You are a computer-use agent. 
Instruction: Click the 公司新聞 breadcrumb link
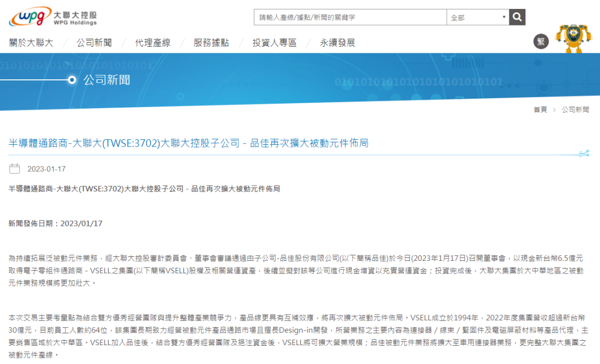575,110
